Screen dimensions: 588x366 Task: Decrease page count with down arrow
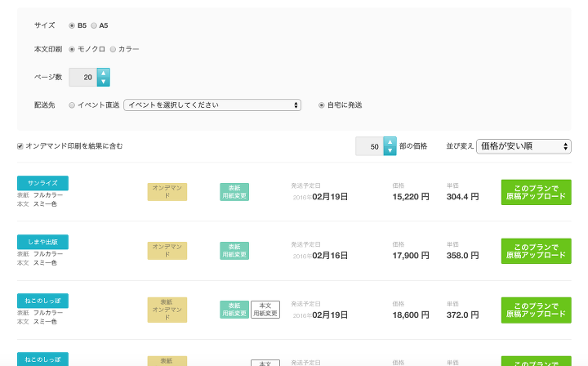104,82
